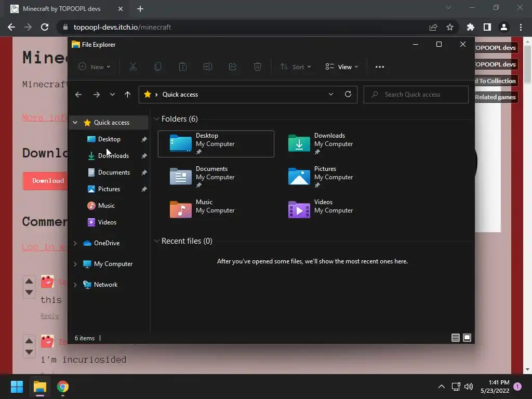Select Pictures in the navigation pane
Viewport: 532px width, 399px height.
click(x=109, y=189)
